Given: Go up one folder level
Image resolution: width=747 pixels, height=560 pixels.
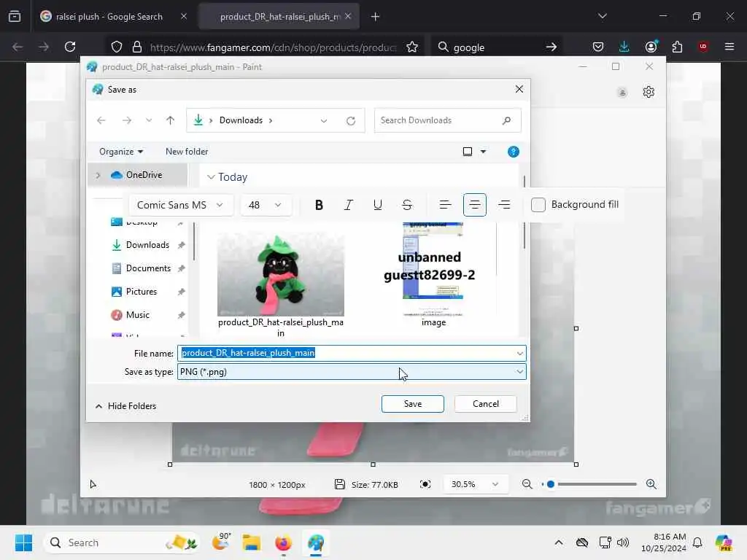Looking at the screenshot, I should click(x=170, y=120).
